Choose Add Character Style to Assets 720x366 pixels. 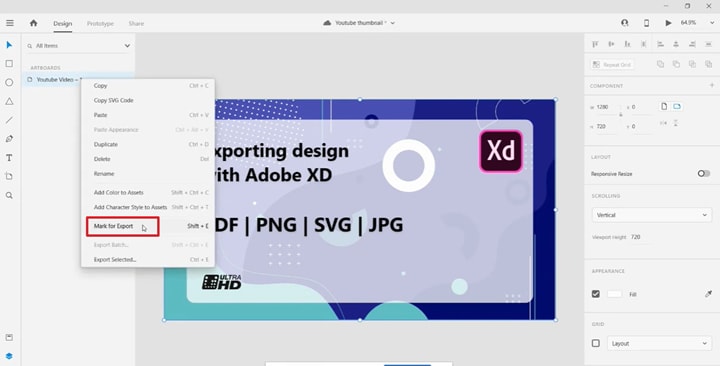click(148, 207)
